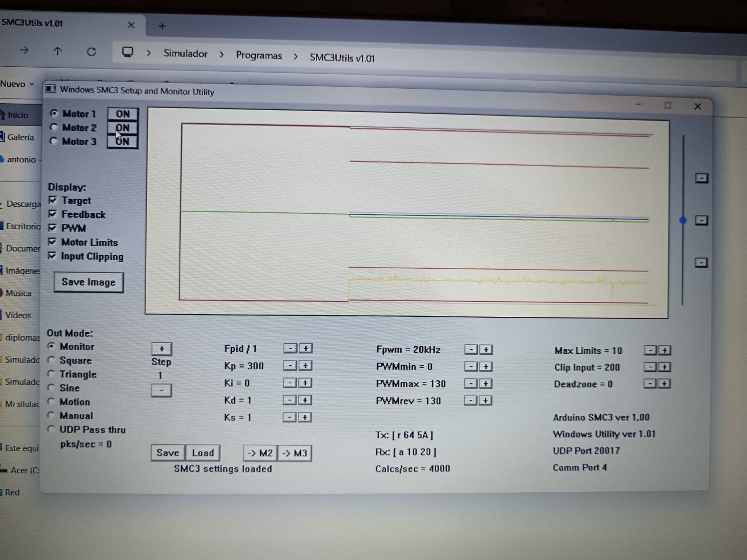
Task: Select Square out mode
Action: point(51,360)
